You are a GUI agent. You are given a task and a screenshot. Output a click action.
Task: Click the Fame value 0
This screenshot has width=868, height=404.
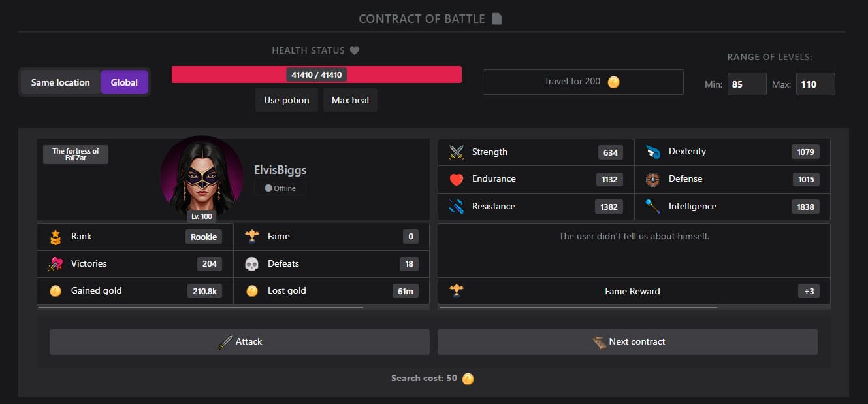pyautogui.click(x=411, y=237)
